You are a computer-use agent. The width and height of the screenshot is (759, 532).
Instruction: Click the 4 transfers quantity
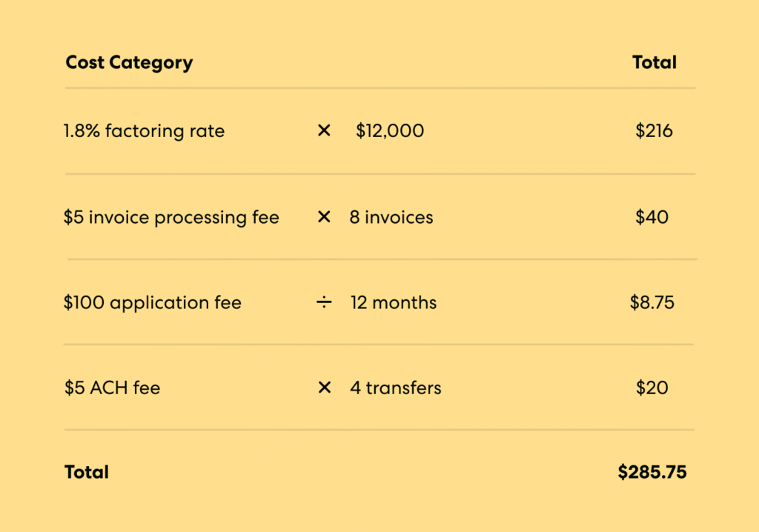pyautogui.click(x=396, y=388)
